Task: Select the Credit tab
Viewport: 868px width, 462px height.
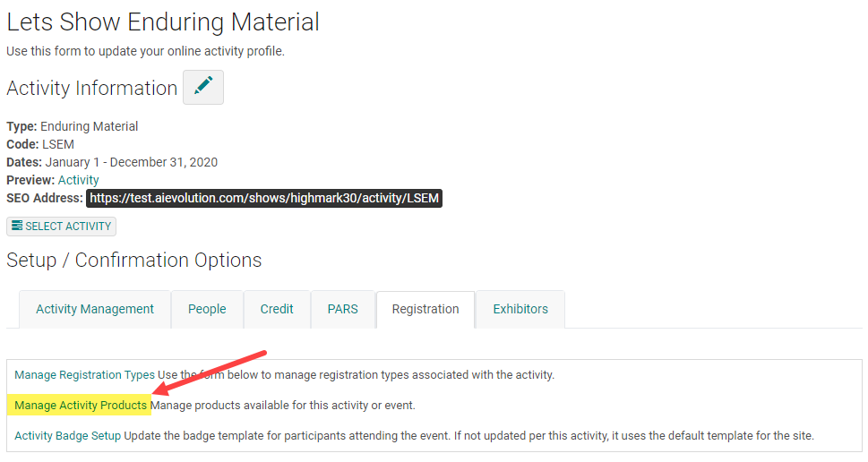Action: (277, 309)
